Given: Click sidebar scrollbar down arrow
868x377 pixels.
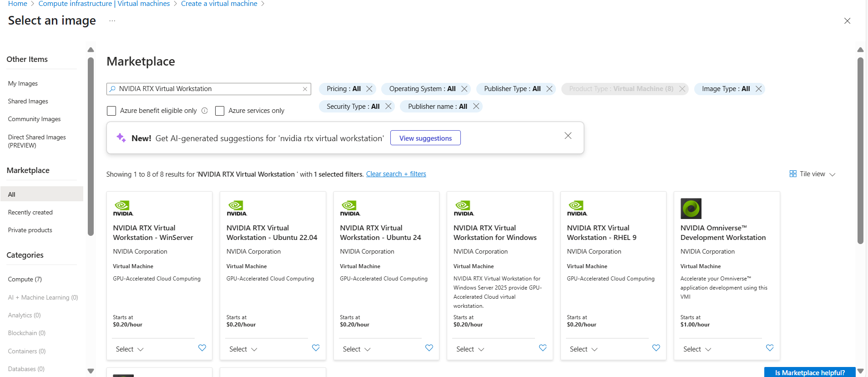Looking at the screenshot, I should tap(91, 371).
